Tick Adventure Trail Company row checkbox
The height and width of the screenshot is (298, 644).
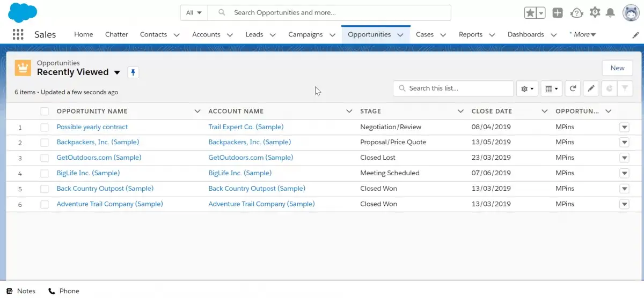(x=45, y=204)
